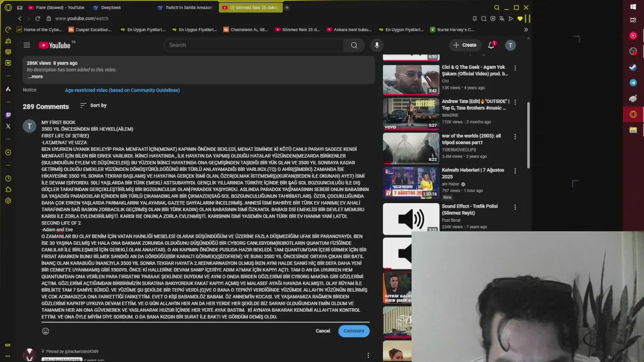The width and height of the screenshot is (644, 362).
Task: Click in the MY FIRST BOOK comment text box
Action: point(205,220)
